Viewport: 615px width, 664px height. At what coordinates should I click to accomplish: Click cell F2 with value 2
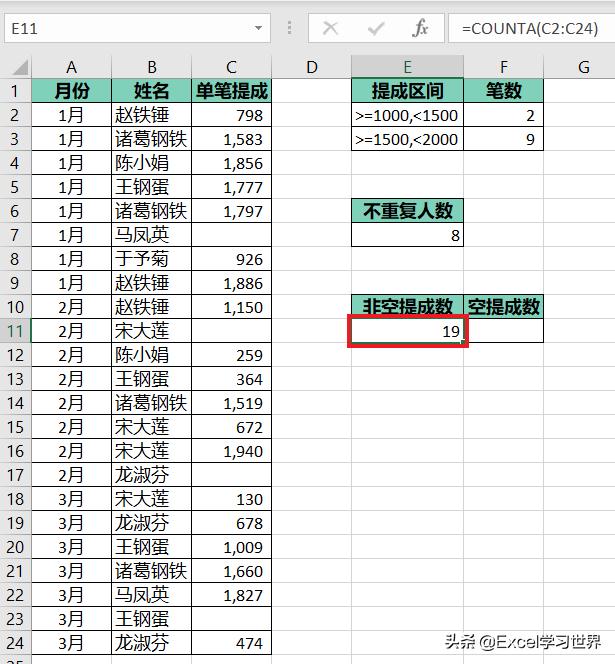pos(504,115)
